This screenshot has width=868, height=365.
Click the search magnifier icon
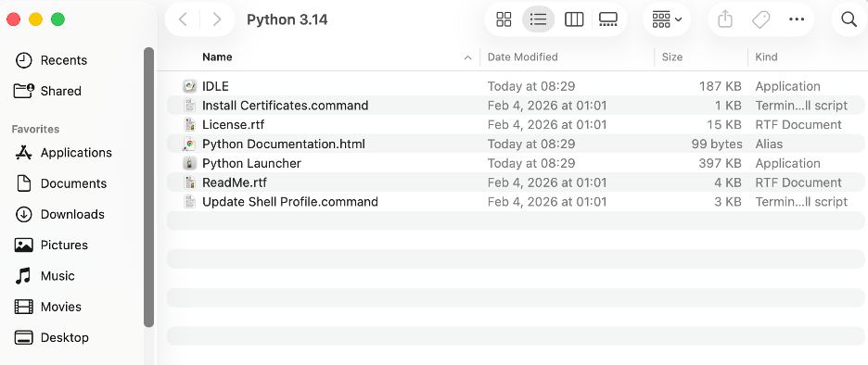(x=849, y=19)
